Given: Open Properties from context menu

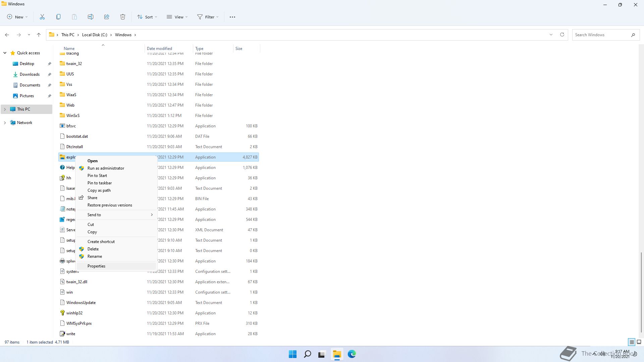Looking at the screenshot, I should click(x=116, y=266).
